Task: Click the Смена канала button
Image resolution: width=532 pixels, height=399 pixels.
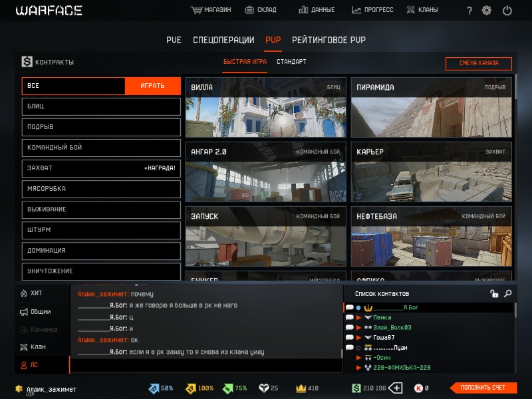Action: pos(479,63)
